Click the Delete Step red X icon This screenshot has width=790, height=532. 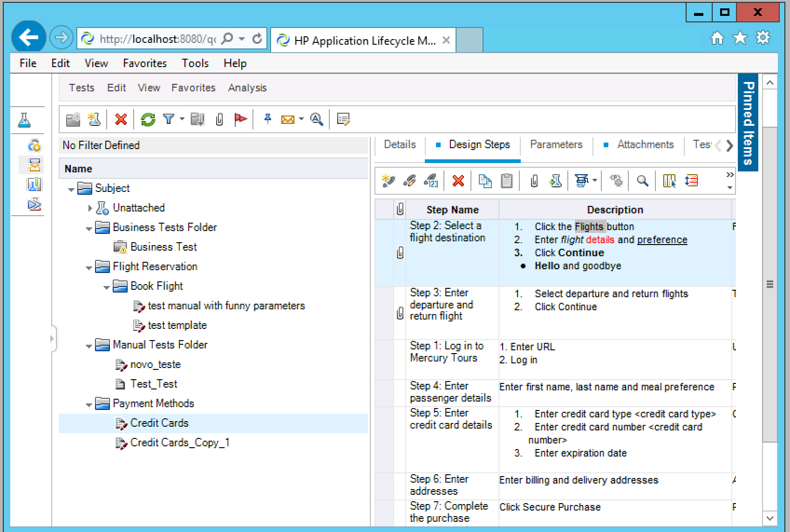pos(458,181)
